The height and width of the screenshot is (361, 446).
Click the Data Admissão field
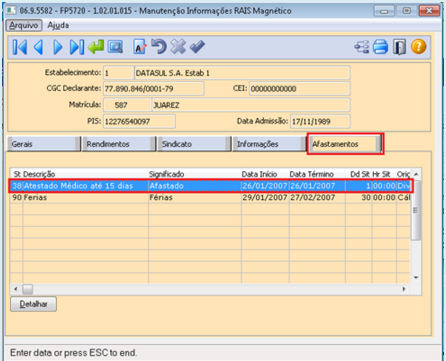[320, 121]
